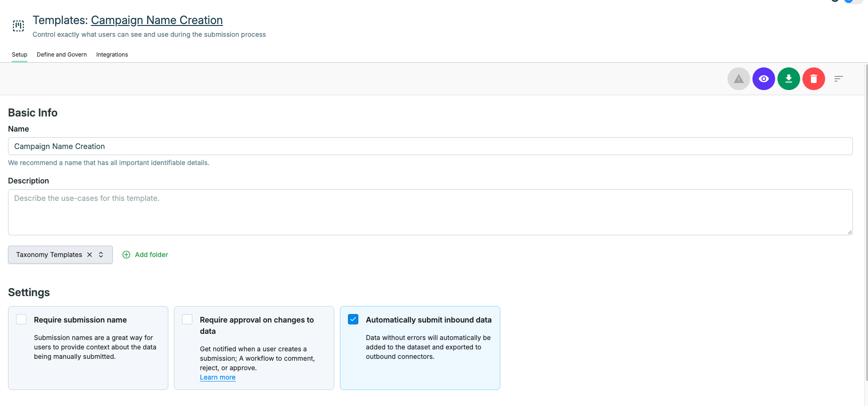Click the 'Control exactly what users can see' subtitle
Image resolution: width=868 pixels, height=406 pixels.
[149, 34]
